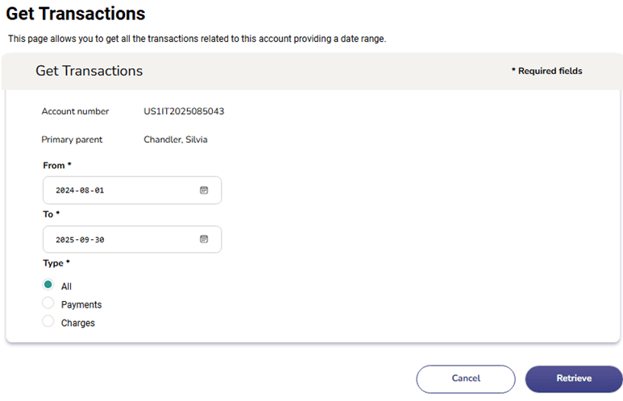This screenshot has height=401, width=623.
Task: Click the Type field label
Action: click(x=55, y=263)
